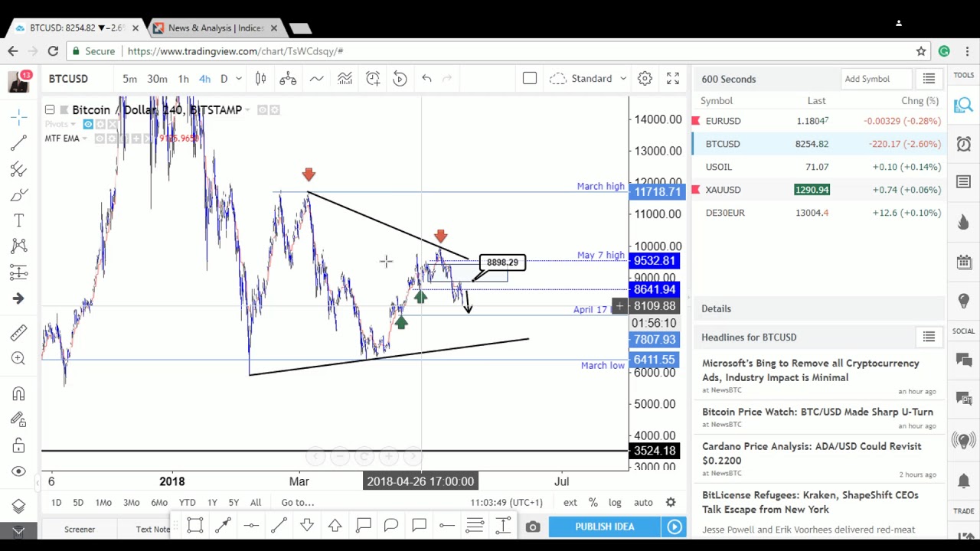
Task: Open the patterns drawing tool
Action: [x=18, y=246]
